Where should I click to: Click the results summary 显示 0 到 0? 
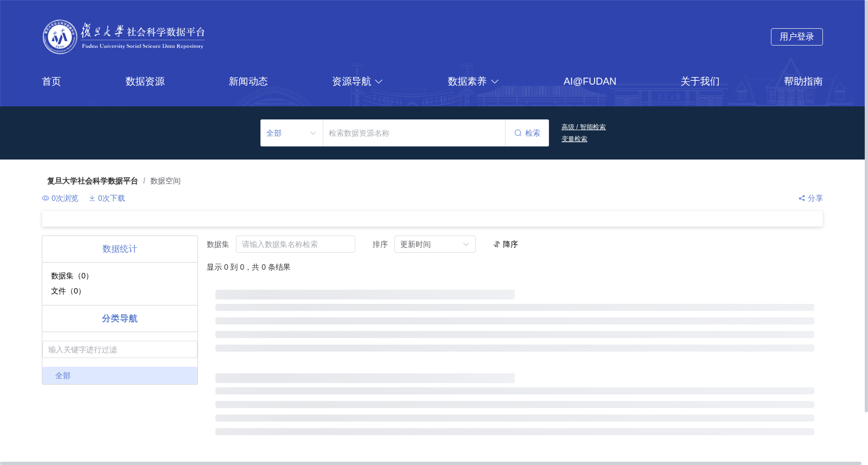coord(248,267)
